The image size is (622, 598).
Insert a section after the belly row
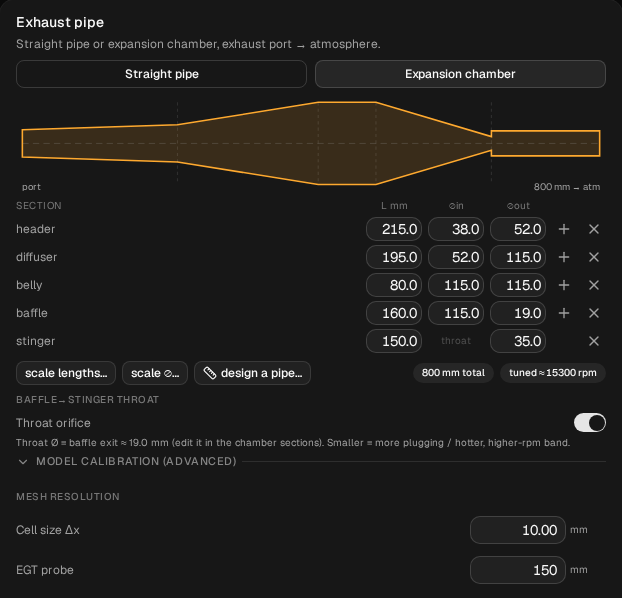coord(564,285)
